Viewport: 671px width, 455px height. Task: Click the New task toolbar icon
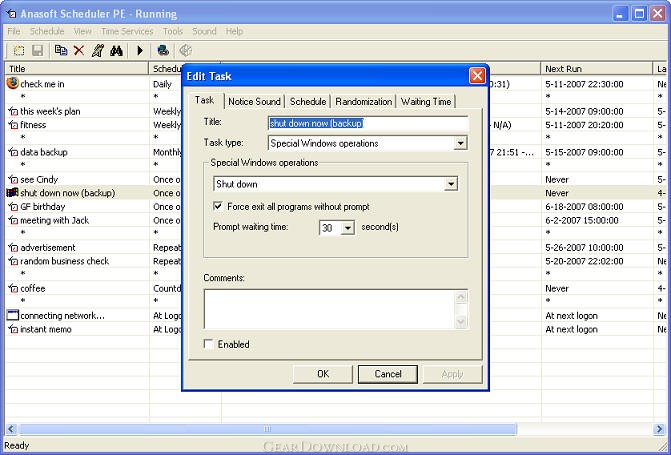pyautogui.click(x=19, y=51)
